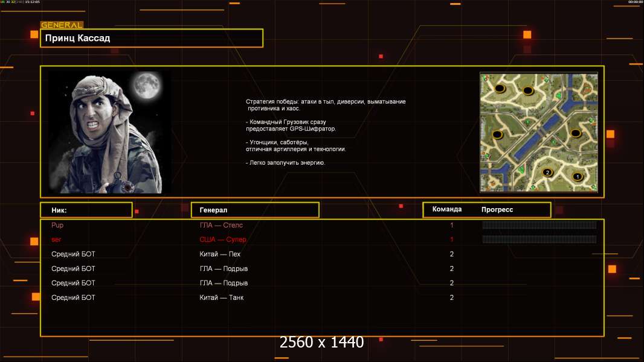Click the "США — Супер" general entry
644x362 pixels.
223,240
